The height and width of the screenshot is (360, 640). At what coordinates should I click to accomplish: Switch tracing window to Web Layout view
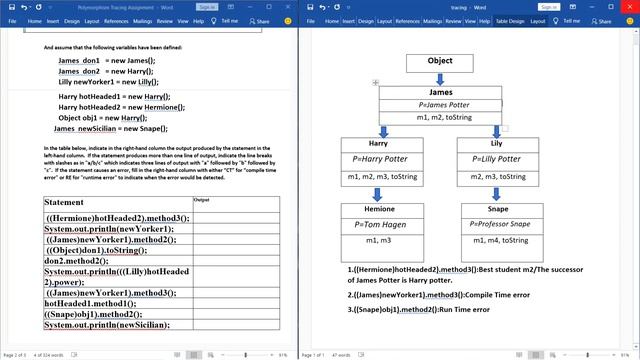552,355
